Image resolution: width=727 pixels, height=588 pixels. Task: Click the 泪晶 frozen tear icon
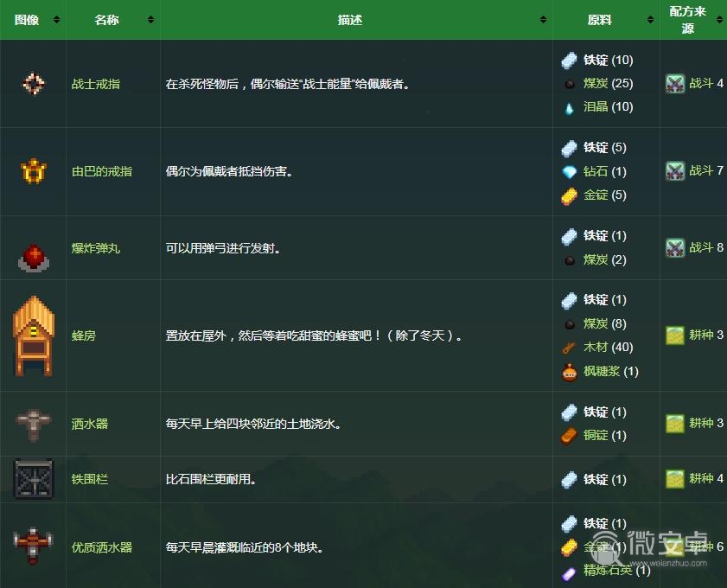click(569, 108)
